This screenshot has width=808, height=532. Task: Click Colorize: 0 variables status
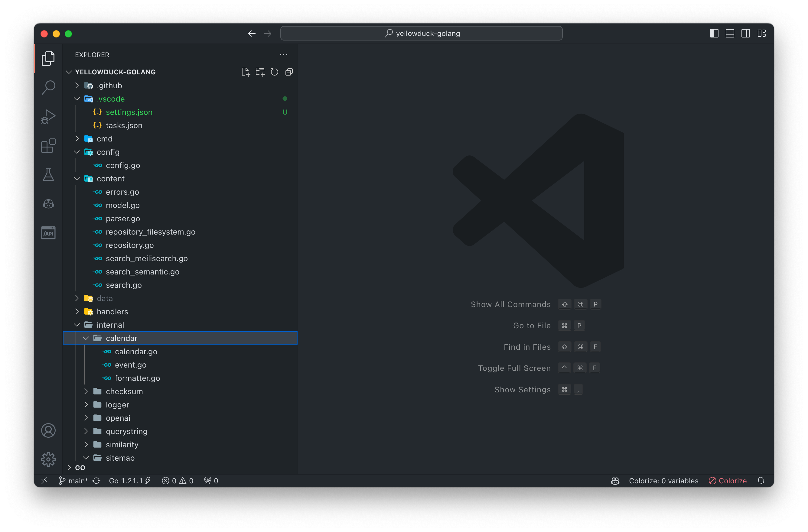(663, 480)
